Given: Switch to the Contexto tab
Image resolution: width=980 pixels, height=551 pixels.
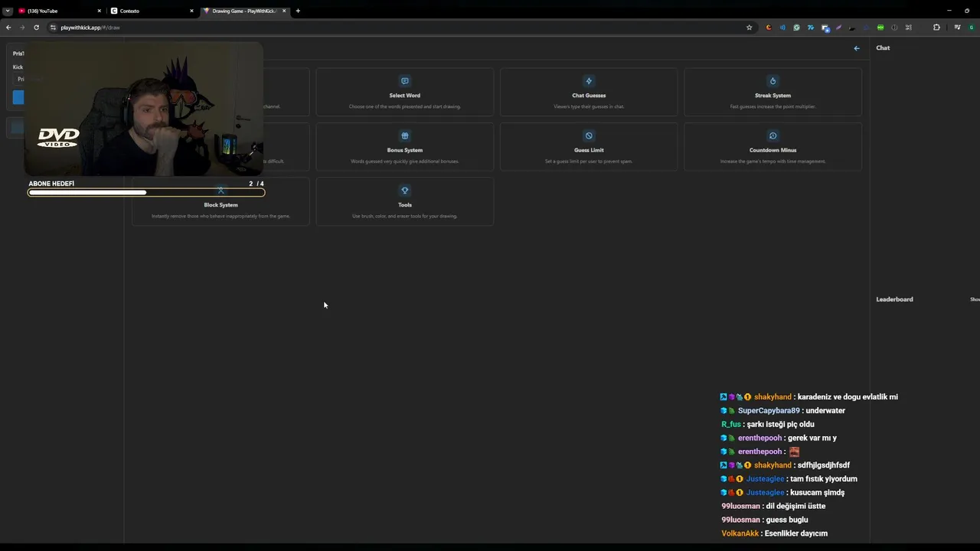Looking at the screenshot, I should coord(152,11).
